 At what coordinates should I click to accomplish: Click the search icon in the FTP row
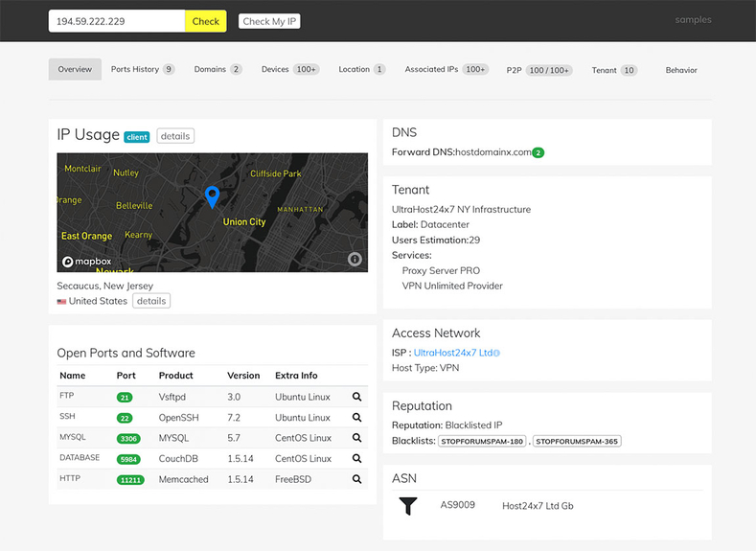356,397
